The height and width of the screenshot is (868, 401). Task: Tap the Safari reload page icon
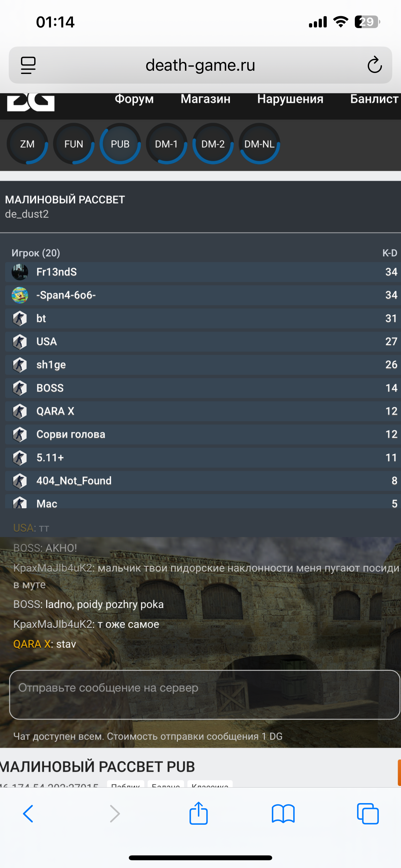point(374,65)
